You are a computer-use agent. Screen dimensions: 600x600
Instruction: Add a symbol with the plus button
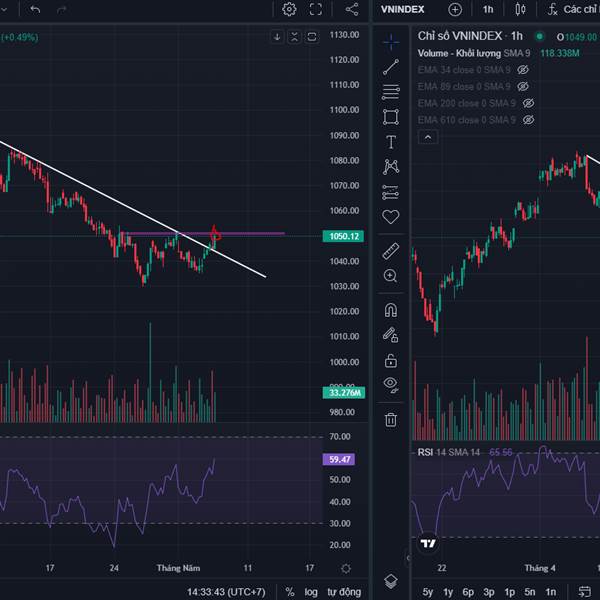pos(455,10)
